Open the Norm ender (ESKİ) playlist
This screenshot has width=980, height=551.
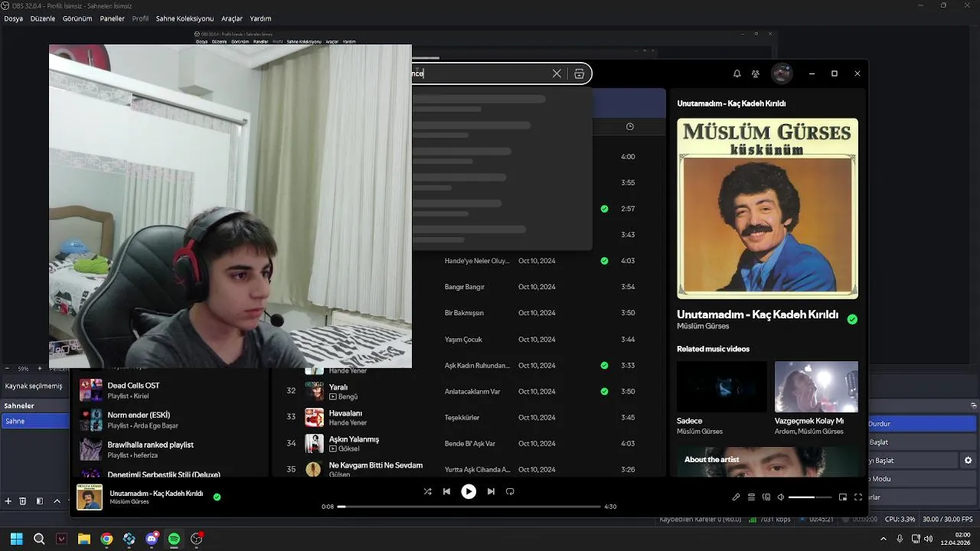point(170,419)
